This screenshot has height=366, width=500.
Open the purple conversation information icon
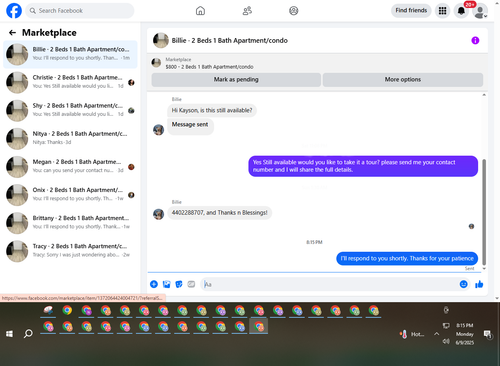pos(475,40)
